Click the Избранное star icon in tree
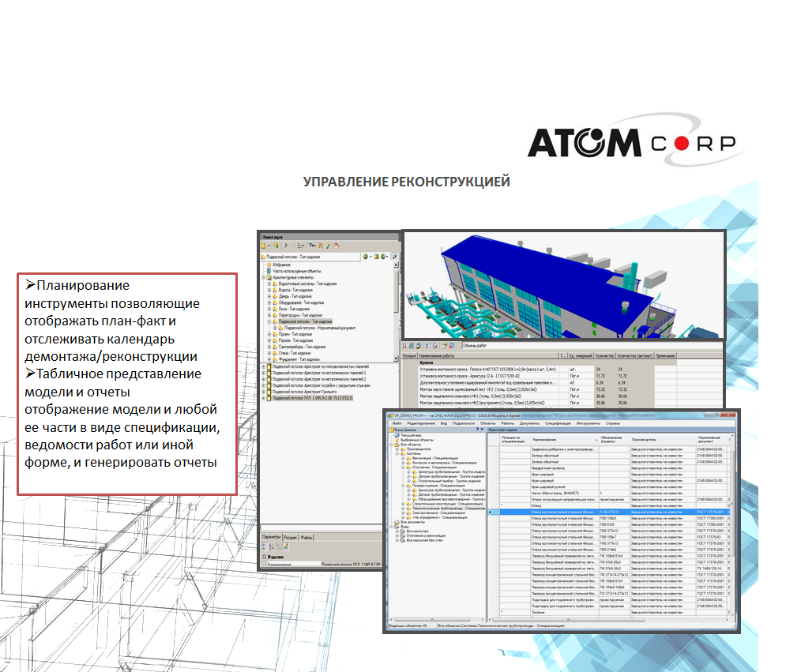The height and width of the screenshot is (672, 786). 269,265
